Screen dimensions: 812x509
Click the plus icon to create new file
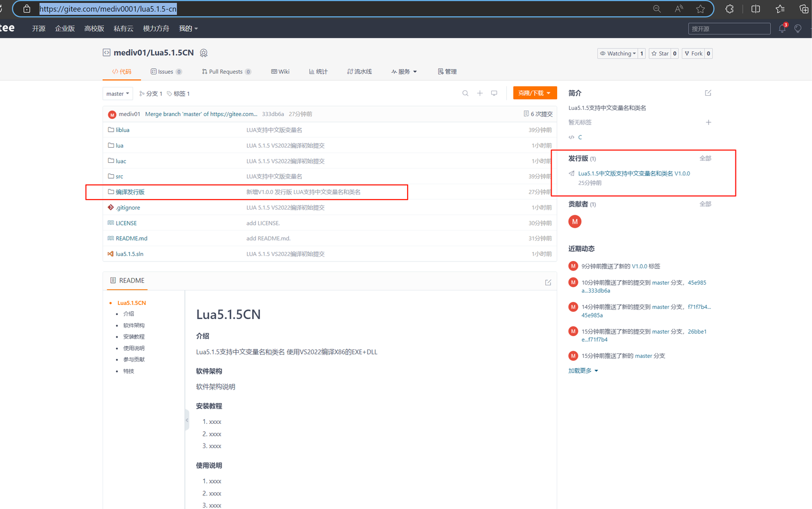[x=480, y=93]
